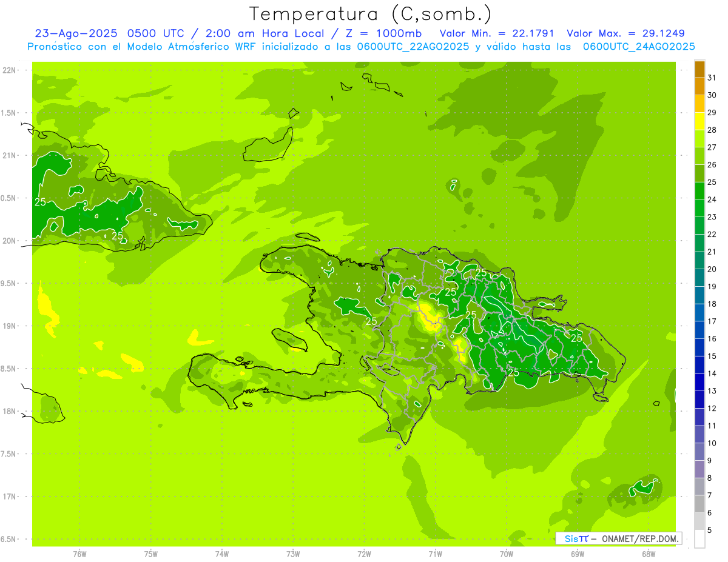Click the "72W" longitude axis label
The width and height of the screenshot is (728, 562).
(x=365, y=554)
